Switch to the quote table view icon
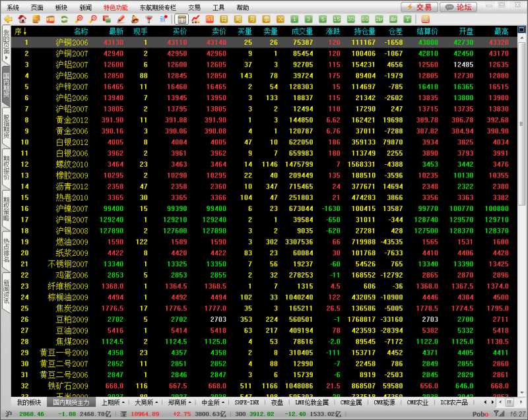This screenshot has width=528, height=420. (x=181, y=19)
